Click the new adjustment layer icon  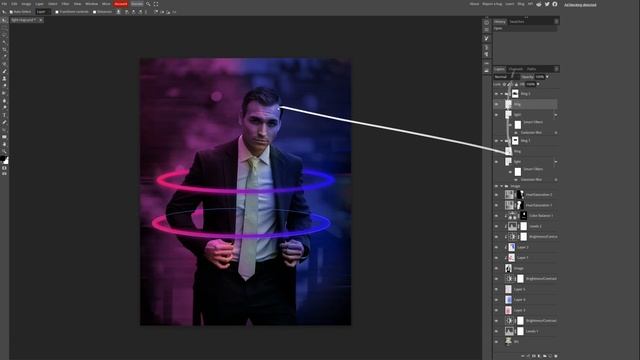tap(539, 356)
